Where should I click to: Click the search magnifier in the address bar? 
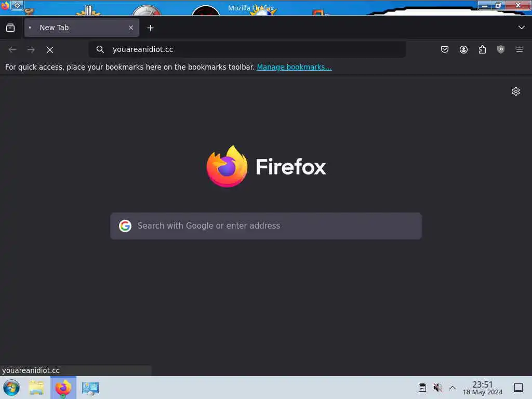tap(100, 49)
